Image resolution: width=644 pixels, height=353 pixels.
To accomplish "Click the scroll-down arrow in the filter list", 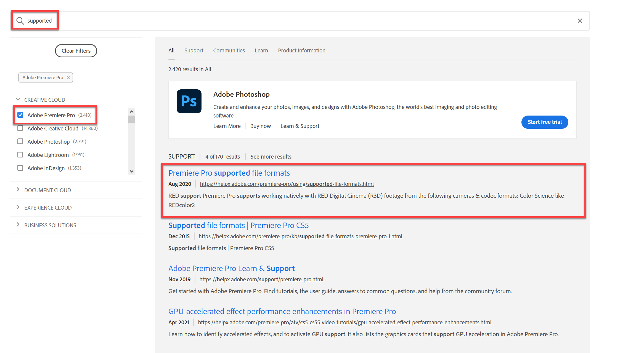I will pyautogui.click(x=132, y=171).
